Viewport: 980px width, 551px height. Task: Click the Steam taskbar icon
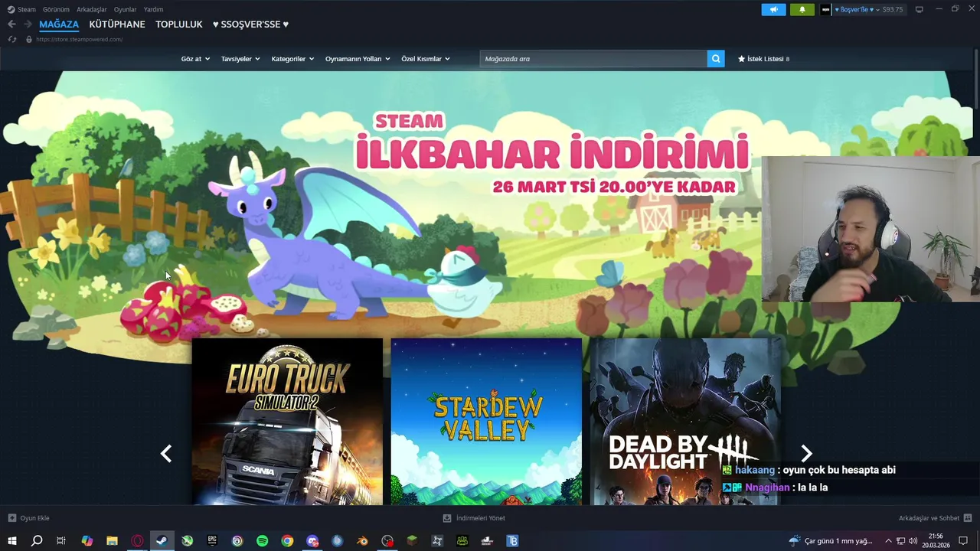162,541
